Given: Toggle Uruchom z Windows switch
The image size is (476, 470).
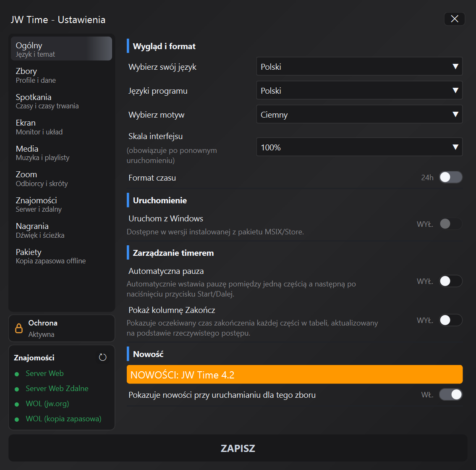Looking at the screenshot, I should coord(451,224).
